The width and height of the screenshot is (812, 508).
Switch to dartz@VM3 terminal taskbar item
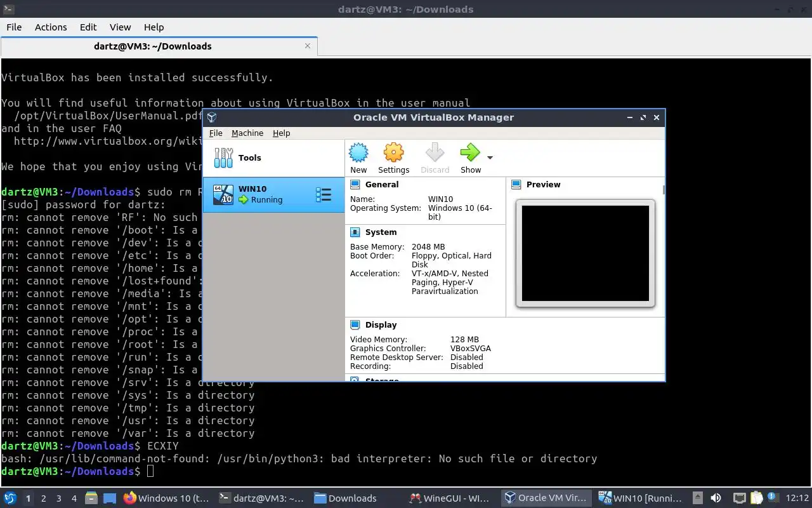(x=261, y=498)
